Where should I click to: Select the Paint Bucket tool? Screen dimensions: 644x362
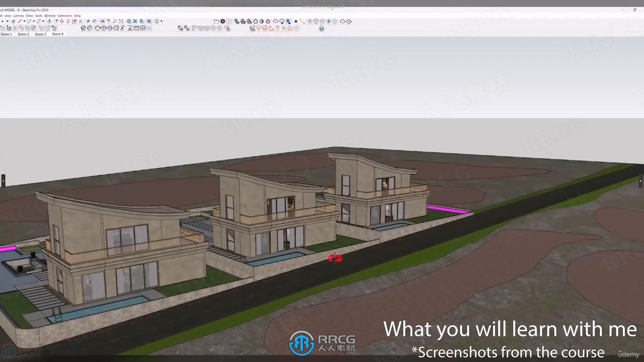(95, 21)
